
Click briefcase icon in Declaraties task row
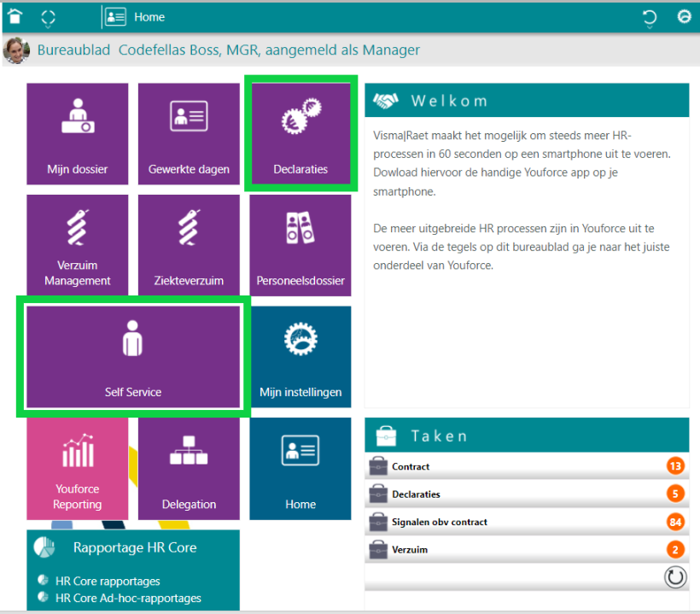tap(378, 494)
